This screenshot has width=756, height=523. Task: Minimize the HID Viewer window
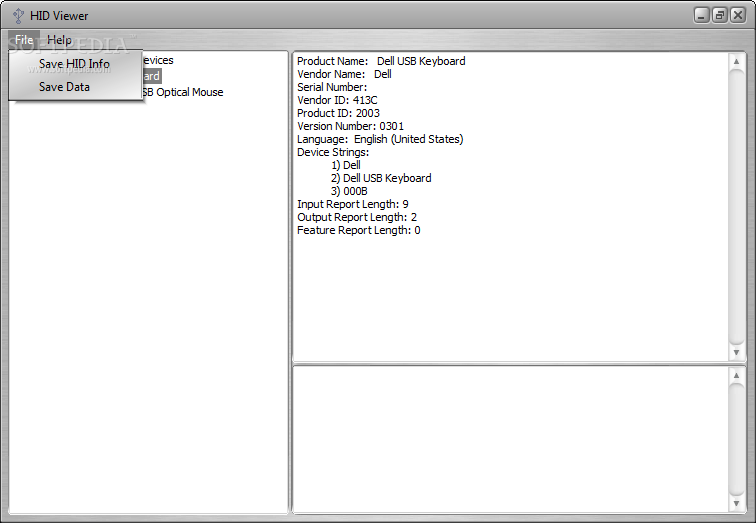(701, 15)
